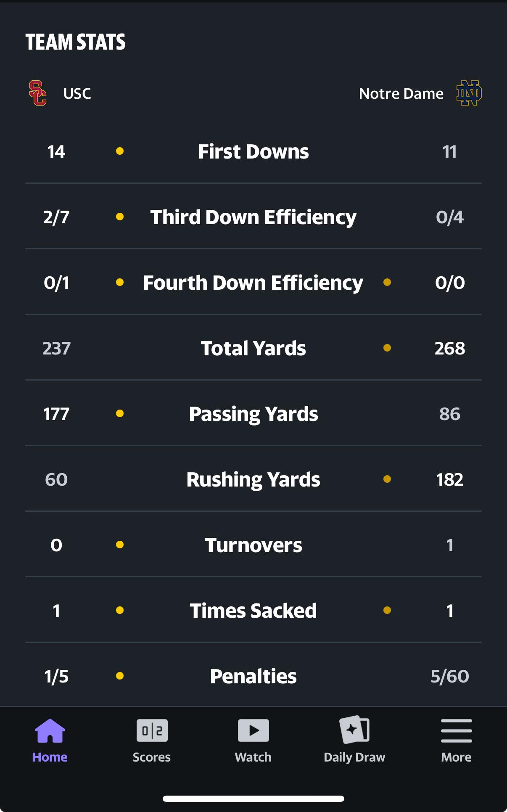Tap the First Downs stat row
This screenshot has height=812, width=507.
click(253, 152)
